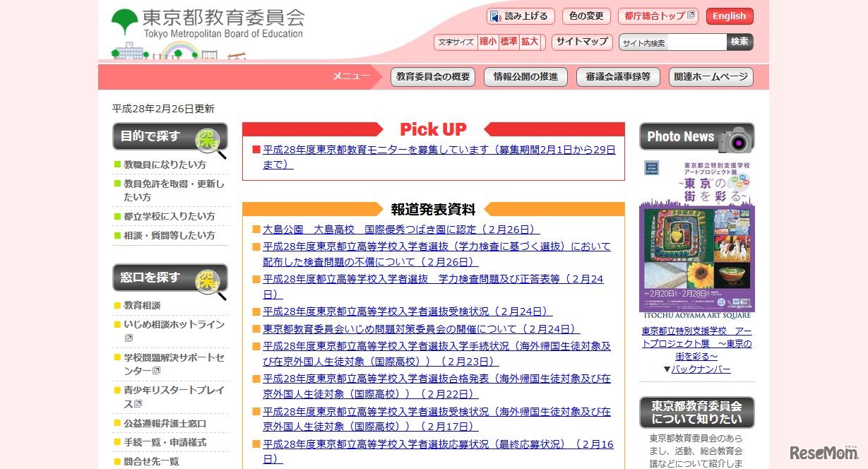Viewport: 868px width, 469px height.
Task: Click the Pick UP section heading
Action: click(x=434, y=129)
